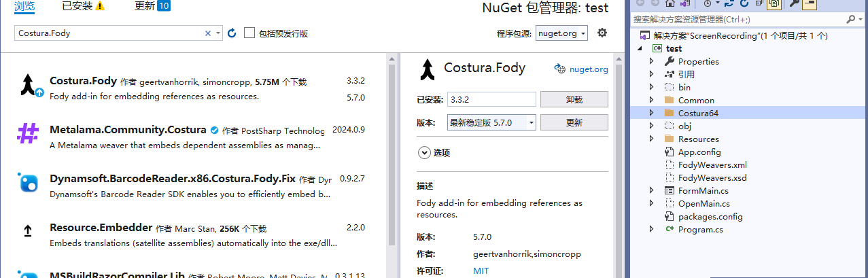This screenshot has height=278, width=868.
Task: Select packages.config in Solution Explorer
Action: click(x=710, y=216)
